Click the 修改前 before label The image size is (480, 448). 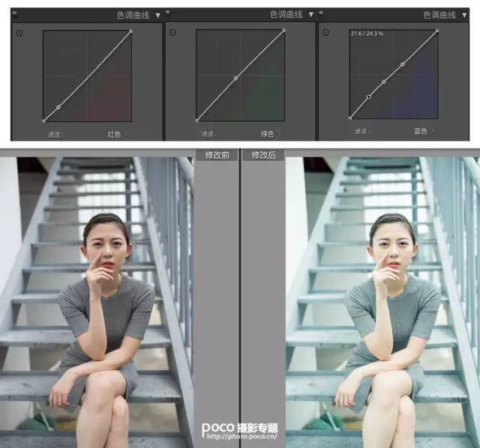217,155
